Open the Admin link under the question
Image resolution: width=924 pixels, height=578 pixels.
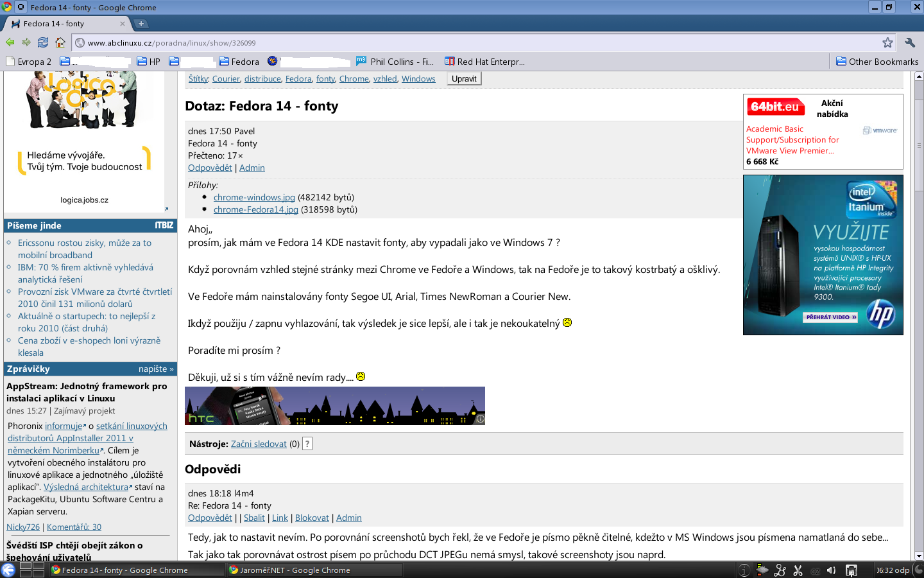(252, 168)
